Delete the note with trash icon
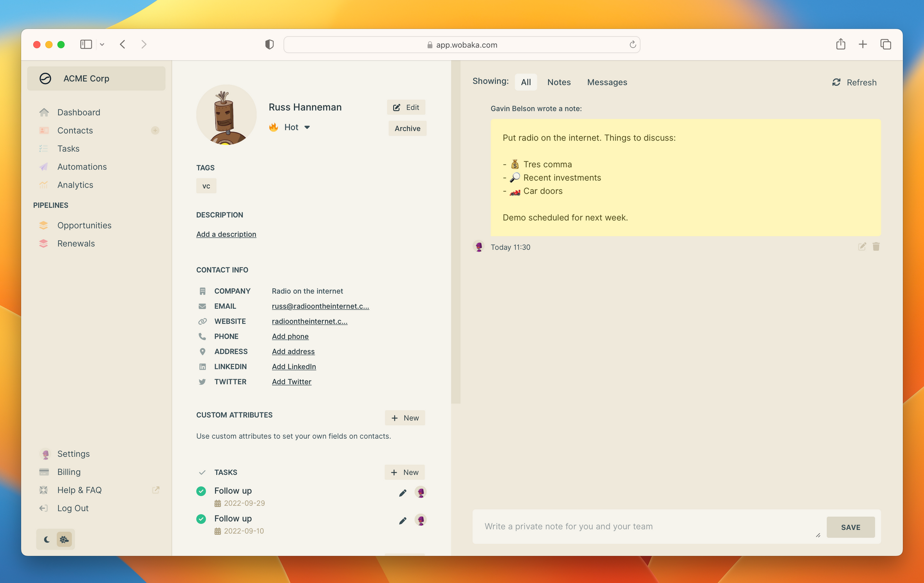 876,246
